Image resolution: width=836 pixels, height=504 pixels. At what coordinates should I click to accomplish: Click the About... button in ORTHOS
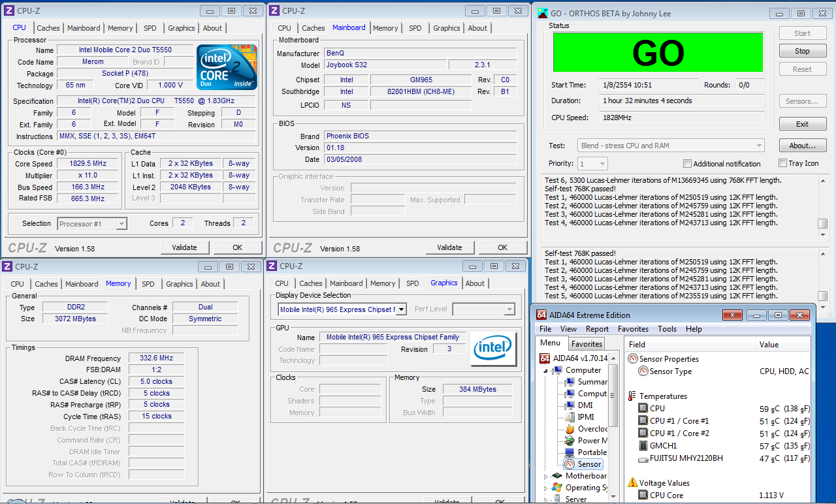[802, 146]
